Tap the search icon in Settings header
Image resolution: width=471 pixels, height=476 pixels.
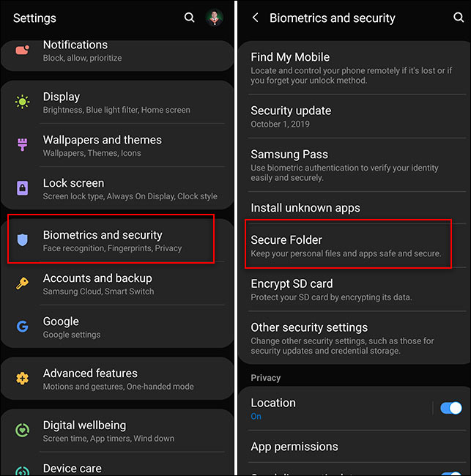pyautogui.click(x=189, y=18)
